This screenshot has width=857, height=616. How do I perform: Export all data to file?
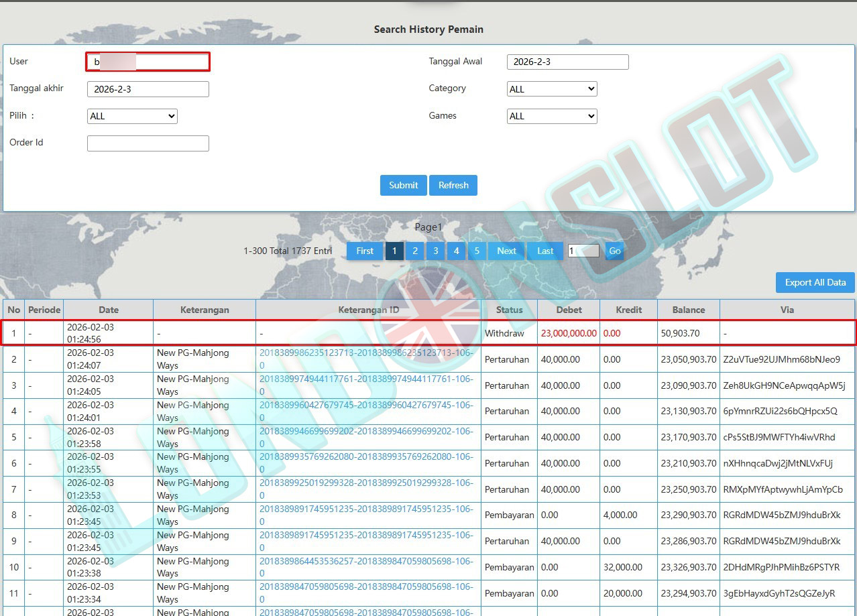pos(815,282)
